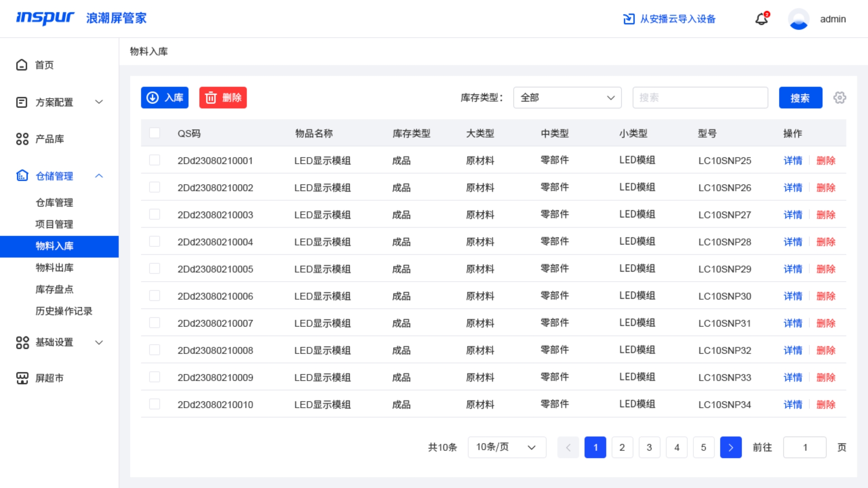Screen dimensions: 868x488
Task: Check row 2Dd23080210004
Action: 155,241
